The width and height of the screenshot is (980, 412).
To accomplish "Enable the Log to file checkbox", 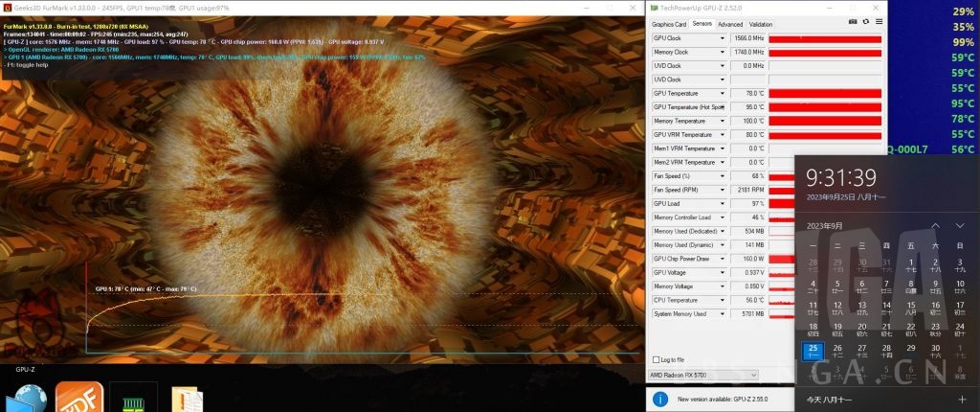I will 657,359.
